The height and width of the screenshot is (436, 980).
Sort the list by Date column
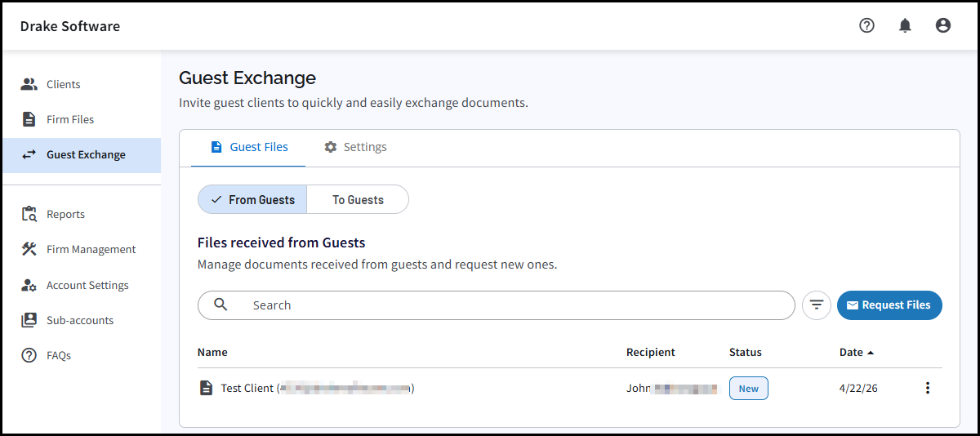[x=851, y=352]
